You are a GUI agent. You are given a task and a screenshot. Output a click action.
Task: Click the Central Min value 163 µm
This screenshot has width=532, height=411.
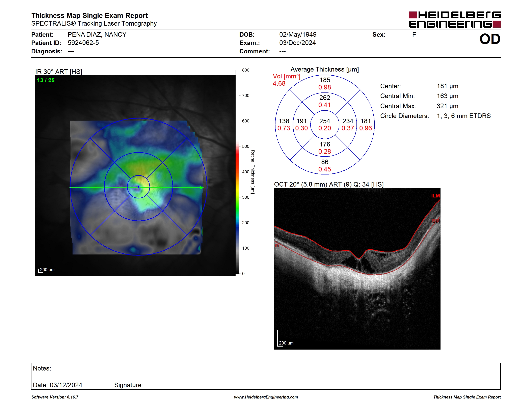click(x=448, y=96)
